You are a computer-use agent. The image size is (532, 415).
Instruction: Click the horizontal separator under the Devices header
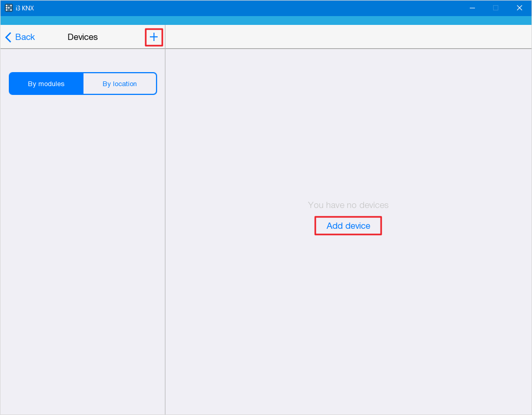pos(83,49)
